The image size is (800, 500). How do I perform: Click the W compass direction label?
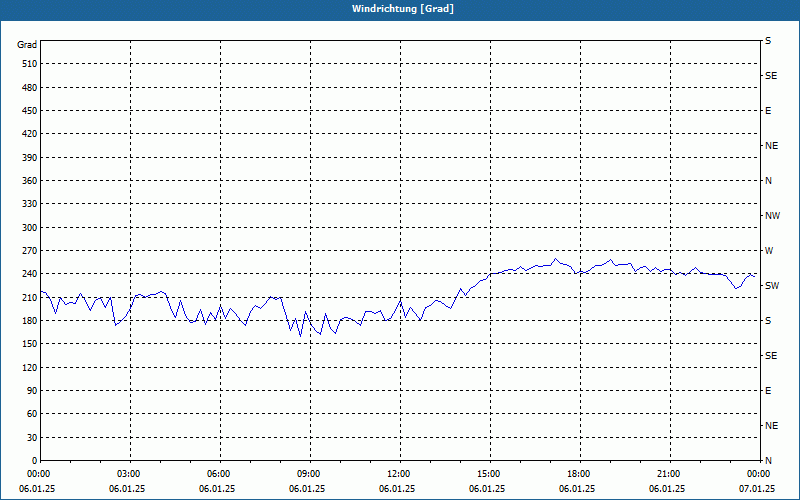(x=769, y=251)
